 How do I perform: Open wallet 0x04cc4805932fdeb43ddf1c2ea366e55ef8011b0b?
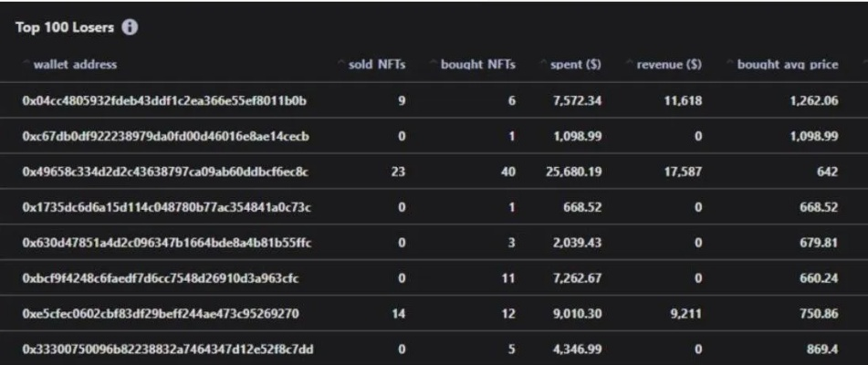point(164,100)
